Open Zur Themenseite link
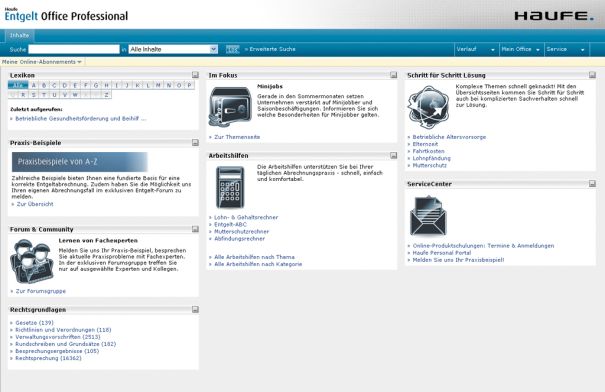605x392 pixels. point(237,137)
